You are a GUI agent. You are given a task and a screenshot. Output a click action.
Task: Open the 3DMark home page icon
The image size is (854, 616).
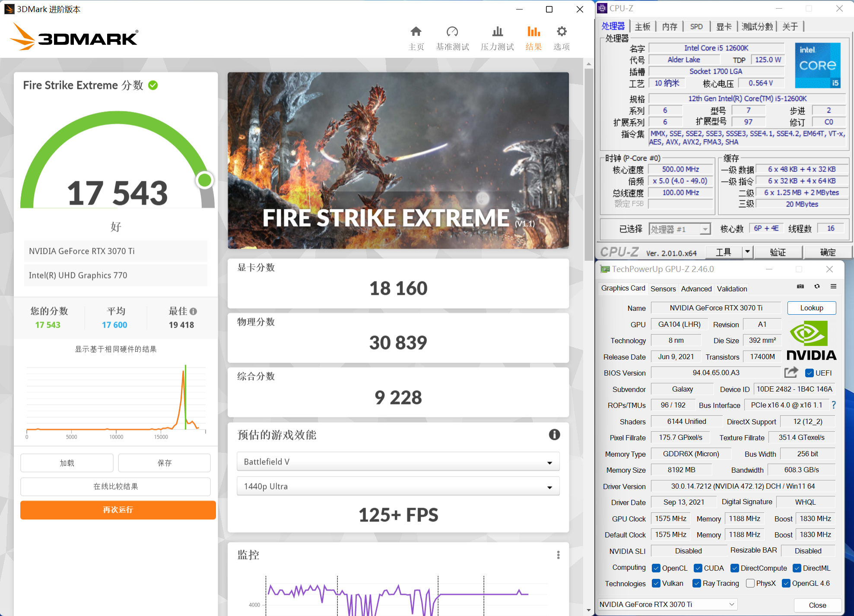point(416,32)
